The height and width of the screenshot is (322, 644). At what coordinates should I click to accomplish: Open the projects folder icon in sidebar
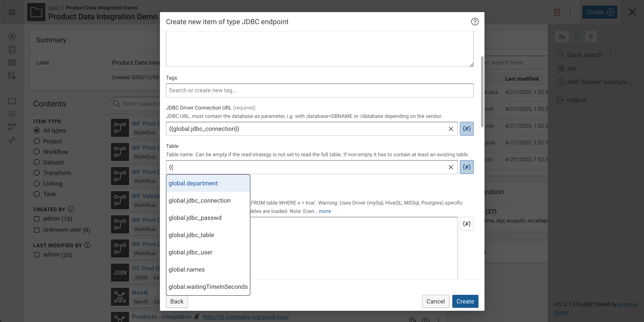(12, 101)
